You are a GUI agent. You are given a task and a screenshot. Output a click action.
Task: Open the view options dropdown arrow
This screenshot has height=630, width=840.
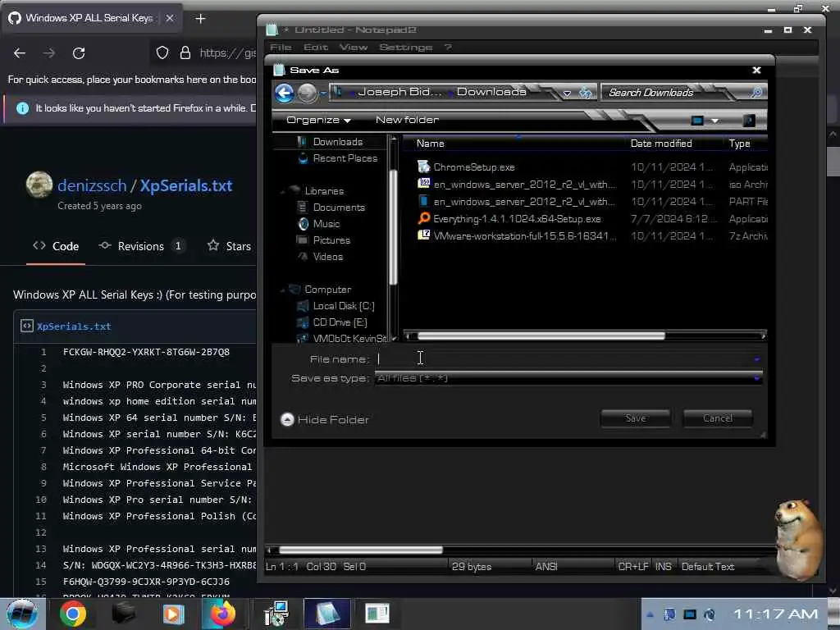[714, 121]
